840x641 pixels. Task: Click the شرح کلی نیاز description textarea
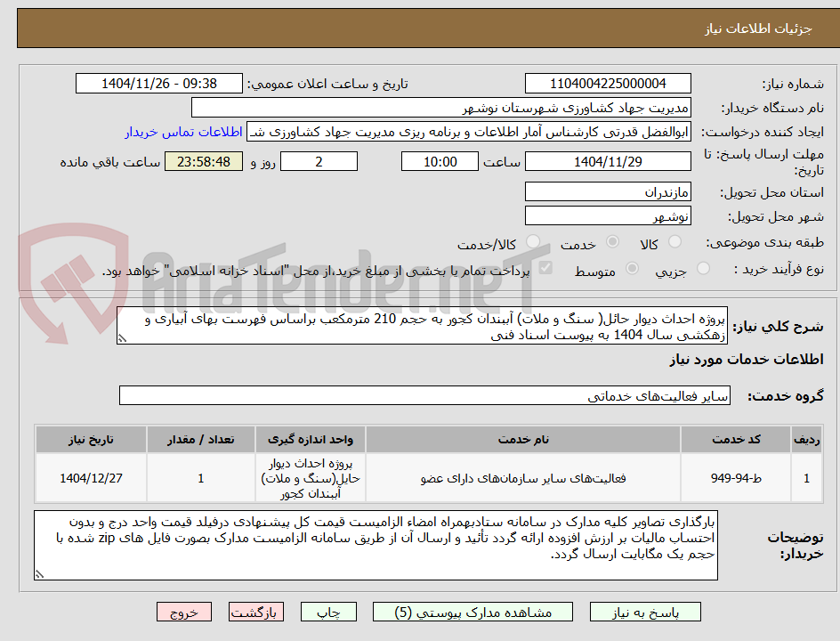point(422,326)
